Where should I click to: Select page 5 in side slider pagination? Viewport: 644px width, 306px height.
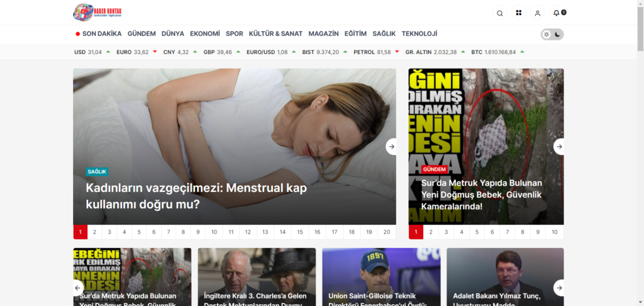click(x=477, y=232)
